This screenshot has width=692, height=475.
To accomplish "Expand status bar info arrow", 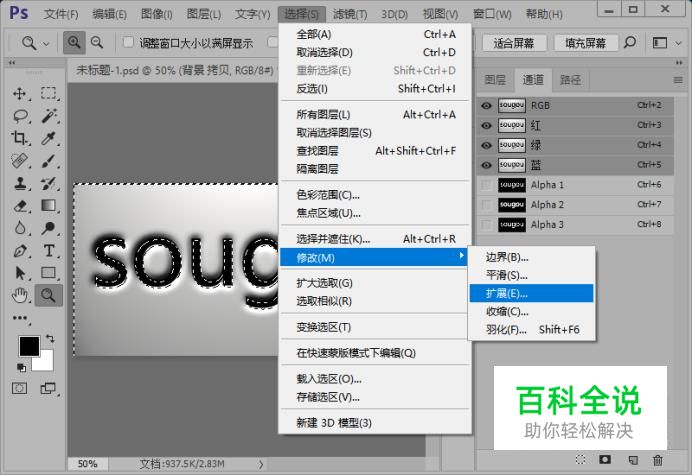I will pyautogui.click(x=261, y=464).
